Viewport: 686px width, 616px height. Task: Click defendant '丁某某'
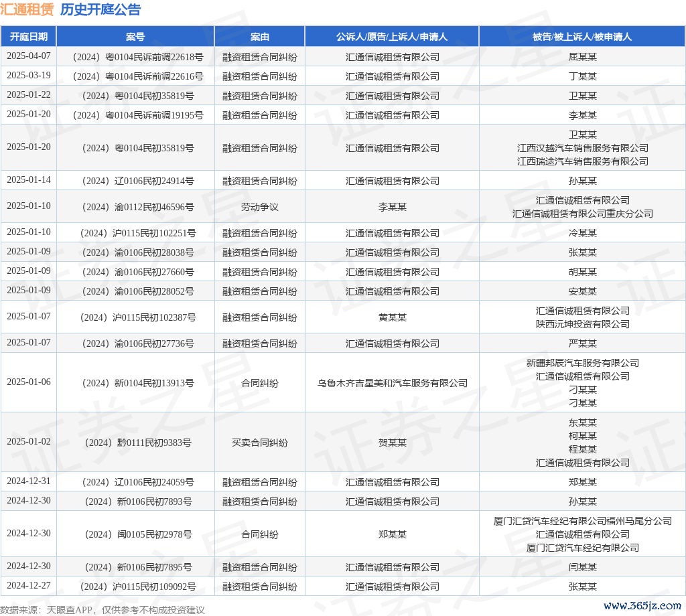(583, 76)
